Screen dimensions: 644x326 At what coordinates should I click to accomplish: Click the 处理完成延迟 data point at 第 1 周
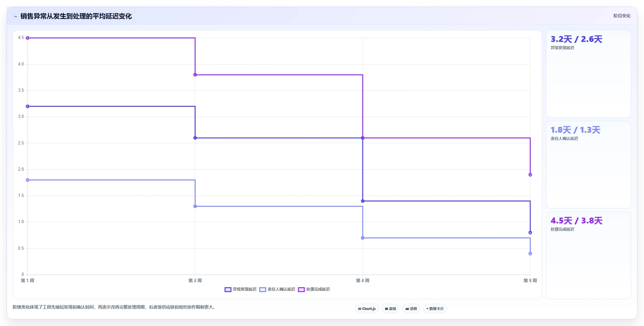tap(28, 38)
